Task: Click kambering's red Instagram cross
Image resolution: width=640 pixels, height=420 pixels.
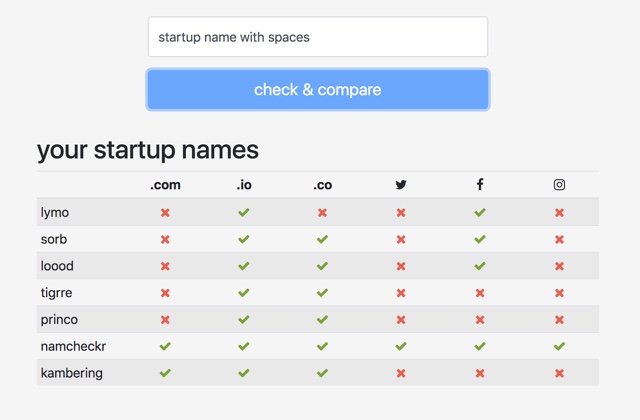Action: 559,374
